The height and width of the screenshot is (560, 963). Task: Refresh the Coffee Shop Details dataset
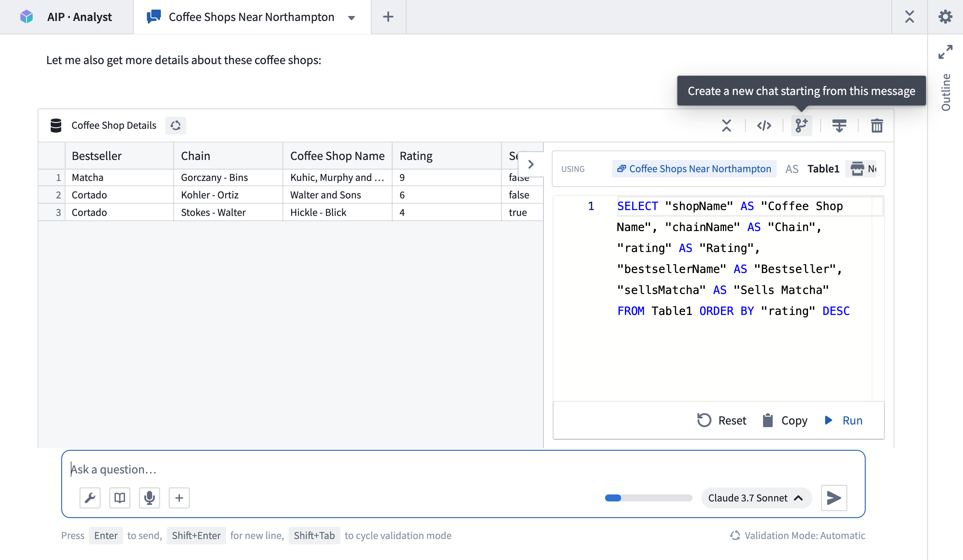175,125
